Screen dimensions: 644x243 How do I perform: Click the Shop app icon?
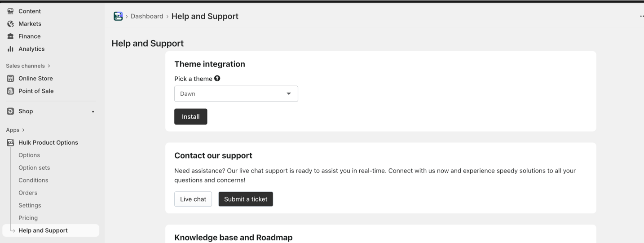pyautogui.click(x=10, y=111)
